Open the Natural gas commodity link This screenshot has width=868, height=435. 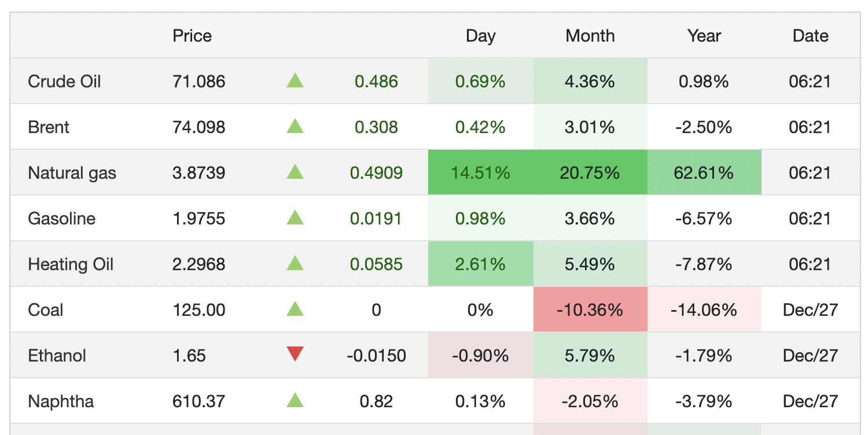pos(72,172)
